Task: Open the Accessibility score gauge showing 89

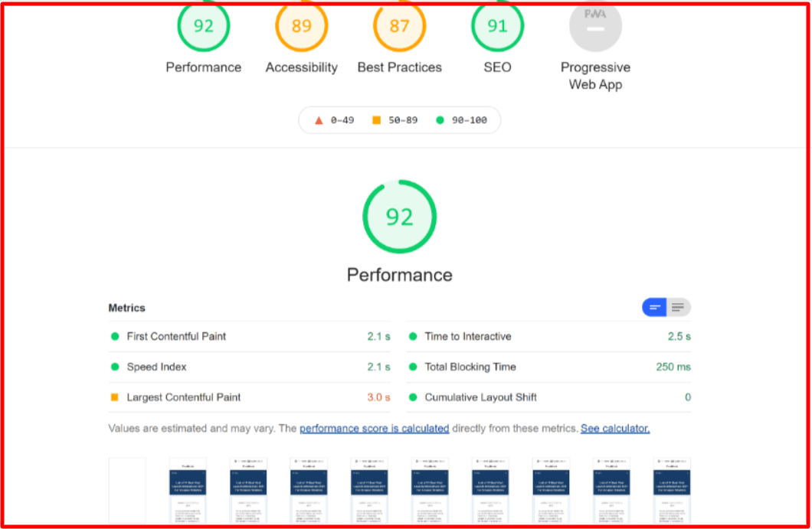Action: click(x=301, y=27)
